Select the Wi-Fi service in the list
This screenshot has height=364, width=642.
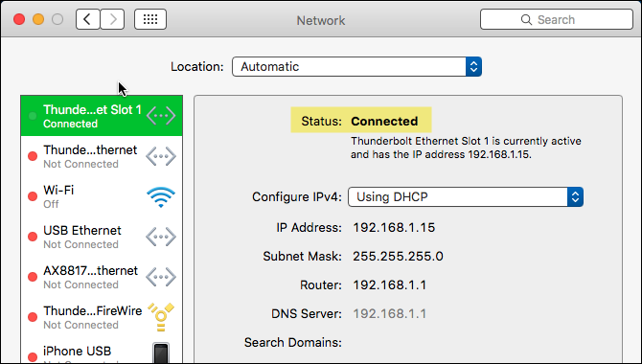[102, 196]
